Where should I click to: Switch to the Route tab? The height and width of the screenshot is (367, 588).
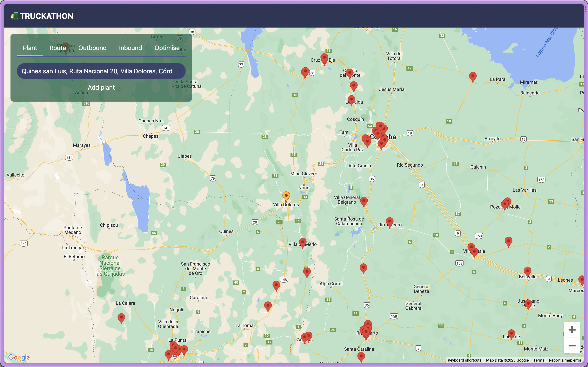[58, 48]
